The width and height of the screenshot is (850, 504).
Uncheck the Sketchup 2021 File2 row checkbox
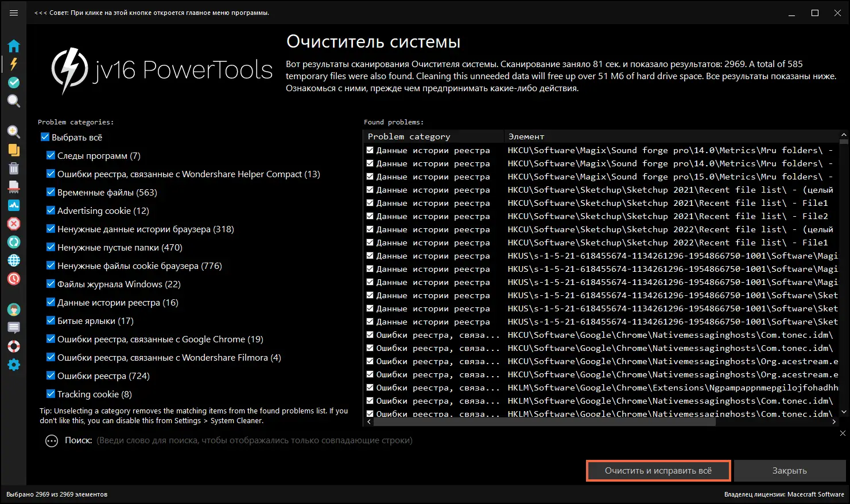(x=370, y=216)
